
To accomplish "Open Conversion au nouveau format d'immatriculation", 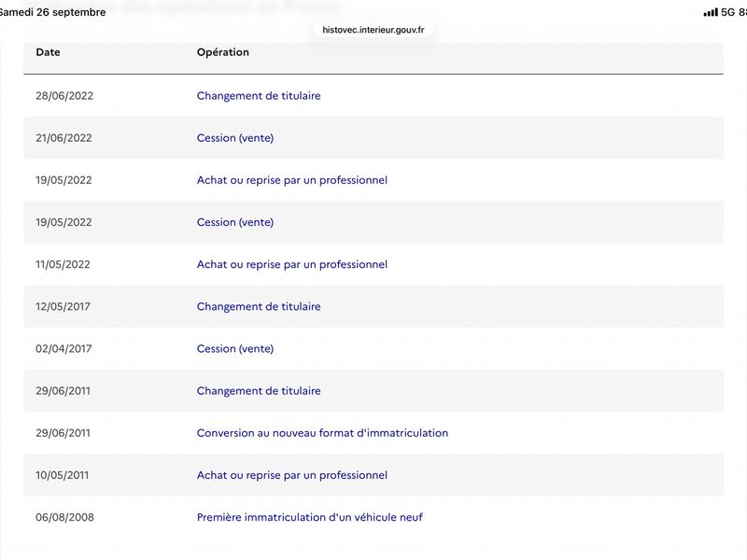I will 322,433.
